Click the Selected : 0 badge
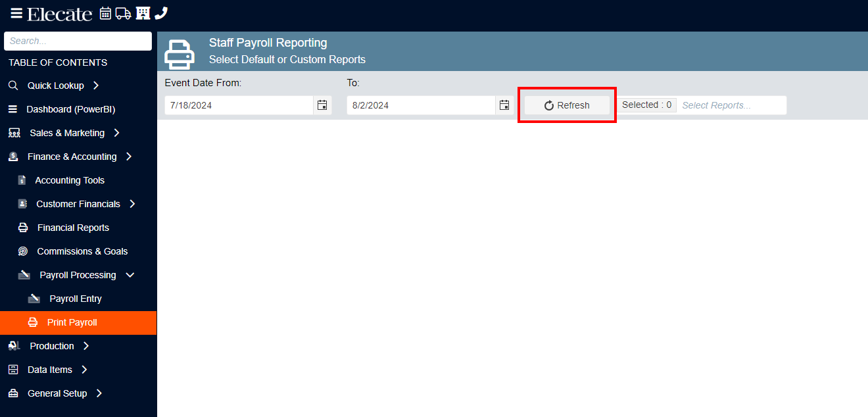The image size is (868, 417). click(x=647, y=105)
